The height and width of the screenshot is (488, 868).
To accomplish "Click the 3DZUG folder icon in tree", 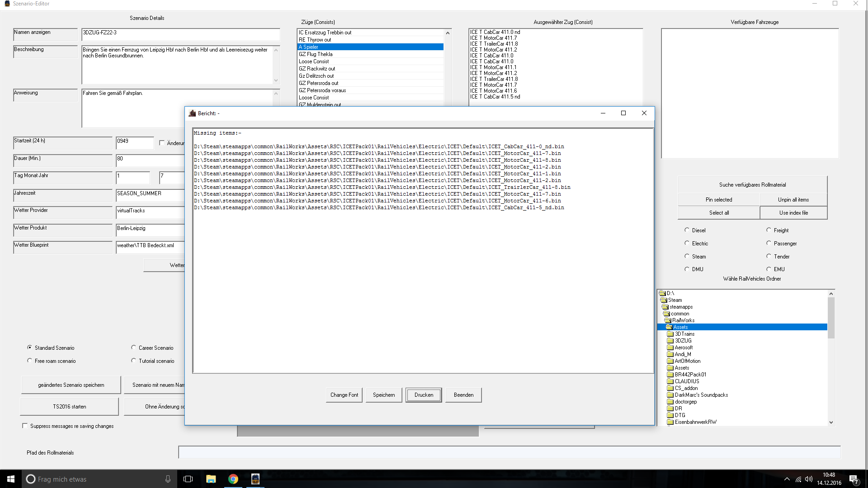I will [x=670, y=341].
